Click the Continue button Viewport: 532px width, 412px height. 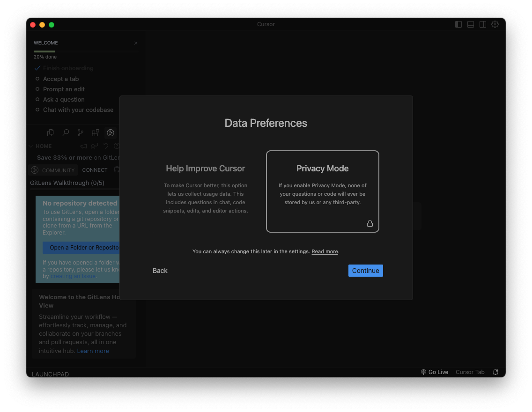coord(365,271)
